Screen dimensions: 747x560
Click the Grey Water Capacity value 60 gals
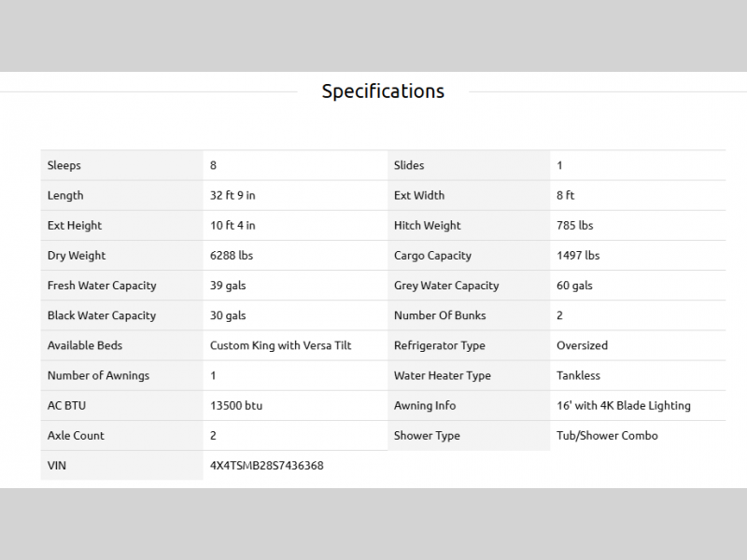pyautogui.click(x=575, y=286)
